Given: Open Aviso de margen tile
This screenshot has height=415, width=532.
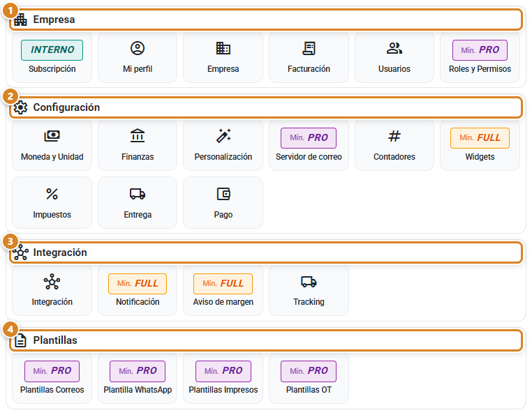Looking at the screenshot, I should (223, 290).
